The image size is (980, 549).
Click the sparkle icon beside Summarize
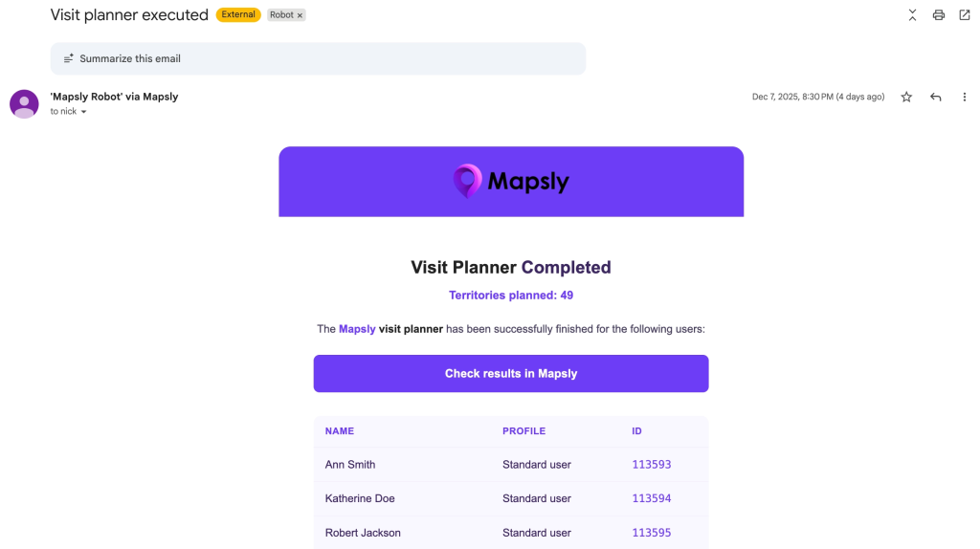(69, 58)
